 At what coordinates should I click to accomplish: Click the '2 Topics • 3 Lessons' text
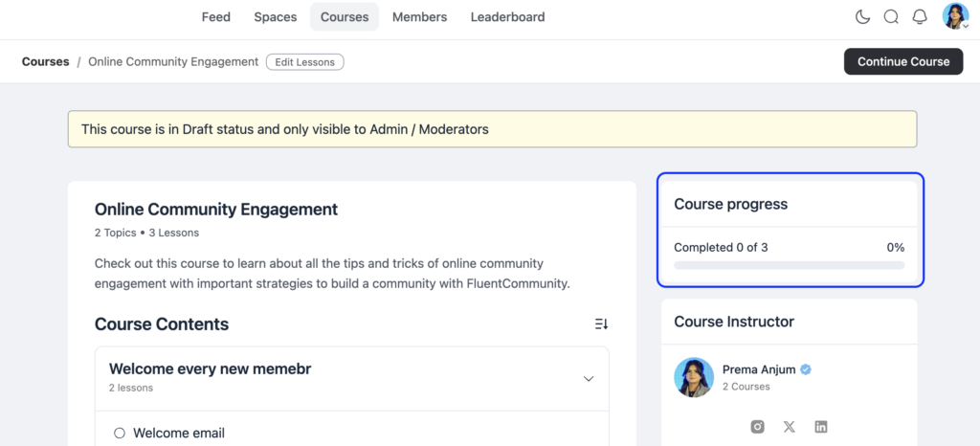pos(146,233)
